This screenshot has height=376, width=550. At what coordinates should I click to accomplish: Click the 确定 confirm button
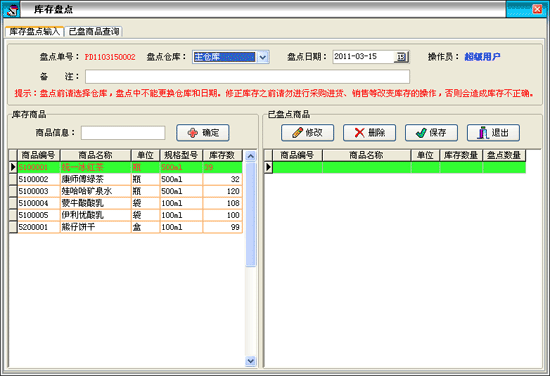click(203, 133)
